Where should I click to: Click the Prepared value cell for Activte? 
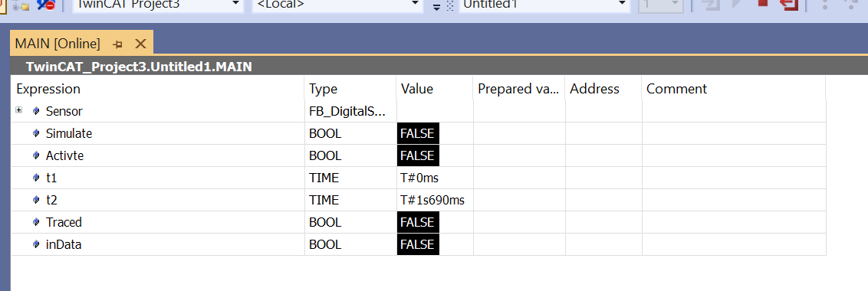click(518, 155)
